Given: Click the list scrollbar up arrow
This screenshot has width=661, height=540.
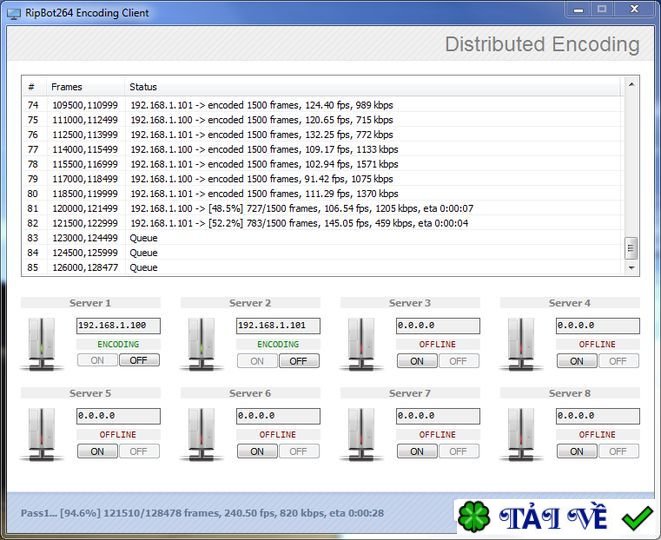Looking at the screenshot, I should coord(631,85).
